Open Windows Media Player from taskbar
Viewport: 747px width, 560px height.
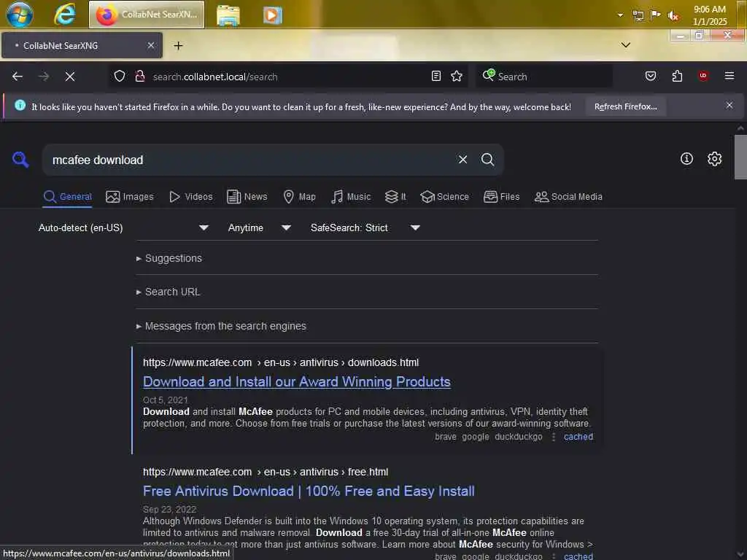[x=273, y=15]
